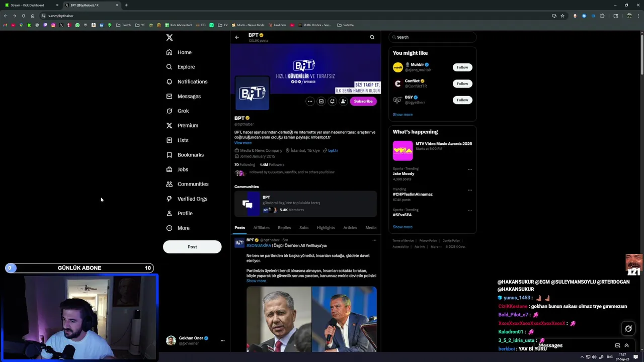Go back with the profile back arrow
The width and height of the screenshot is (644, 362).
pyautogui.click(x=237, y=37)
